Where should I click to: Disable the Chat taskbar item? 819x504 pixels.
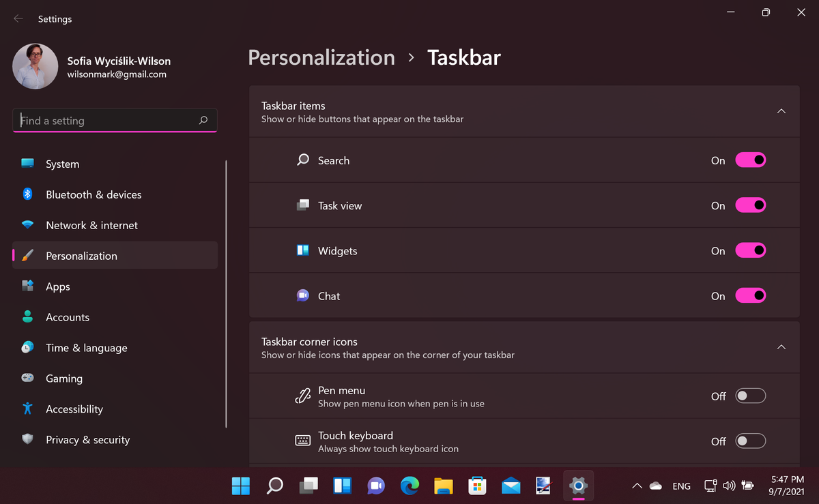pos(750,295)
